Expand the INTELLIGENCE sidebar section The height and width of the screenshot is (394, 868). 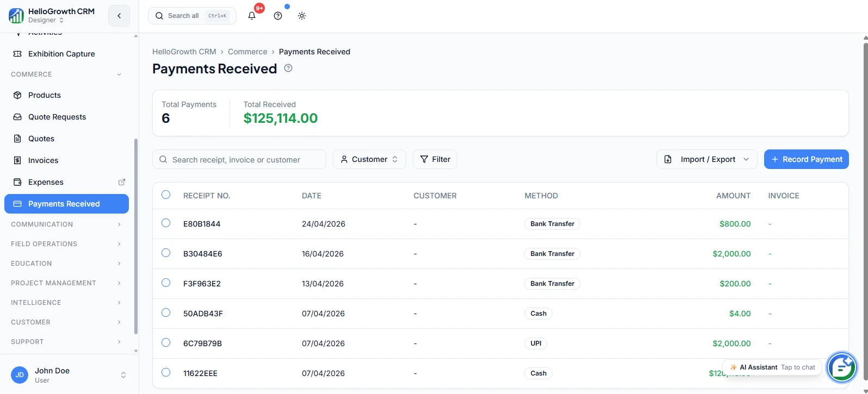66,303
